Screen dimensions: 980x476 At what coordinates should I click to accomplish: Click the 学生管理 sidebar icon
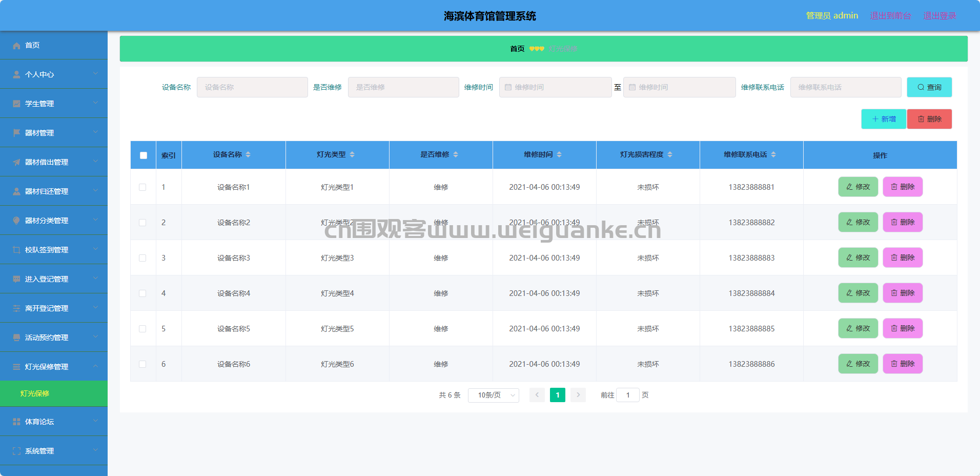pyautogui.click(x=16, y=104)
